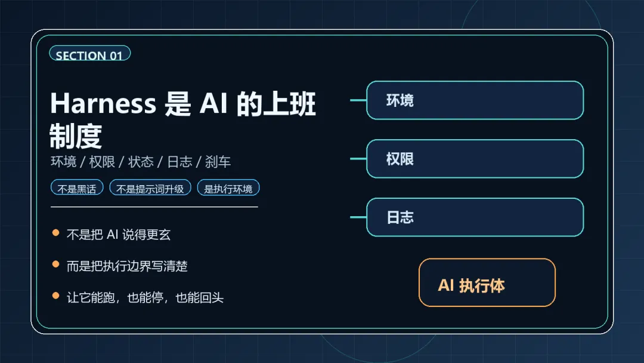Click the teal connector line beside 权限
Viewport: 644px width, 363px height.
pos(358,159)
